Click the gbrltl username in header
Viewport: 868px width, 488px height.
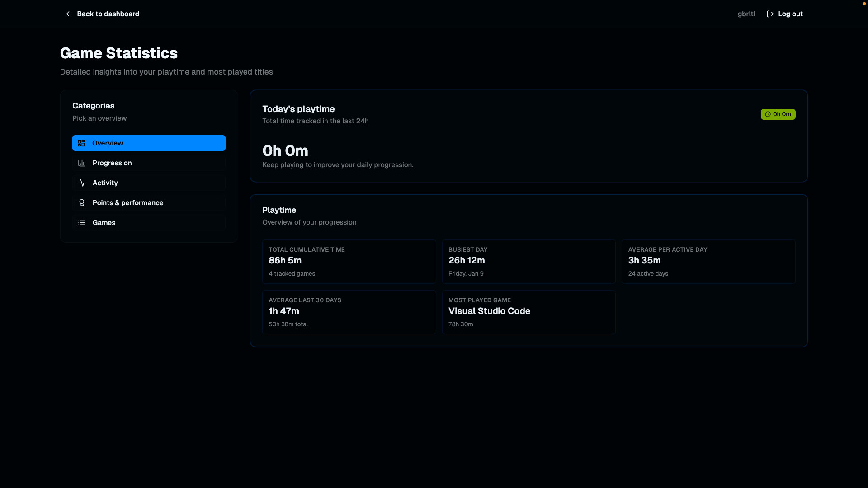[x=746, y=14]
